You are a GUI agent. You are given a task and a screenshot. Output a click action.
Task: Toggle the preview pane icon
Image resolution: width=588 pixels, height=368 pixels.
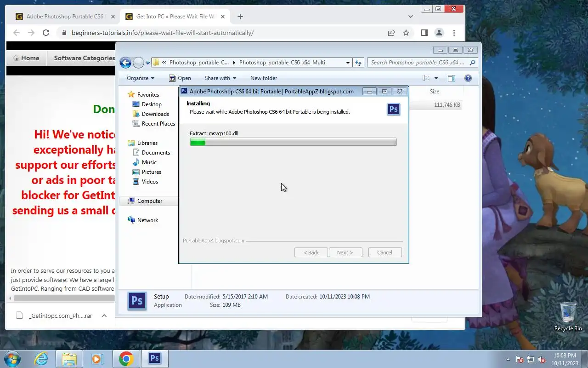452,78
